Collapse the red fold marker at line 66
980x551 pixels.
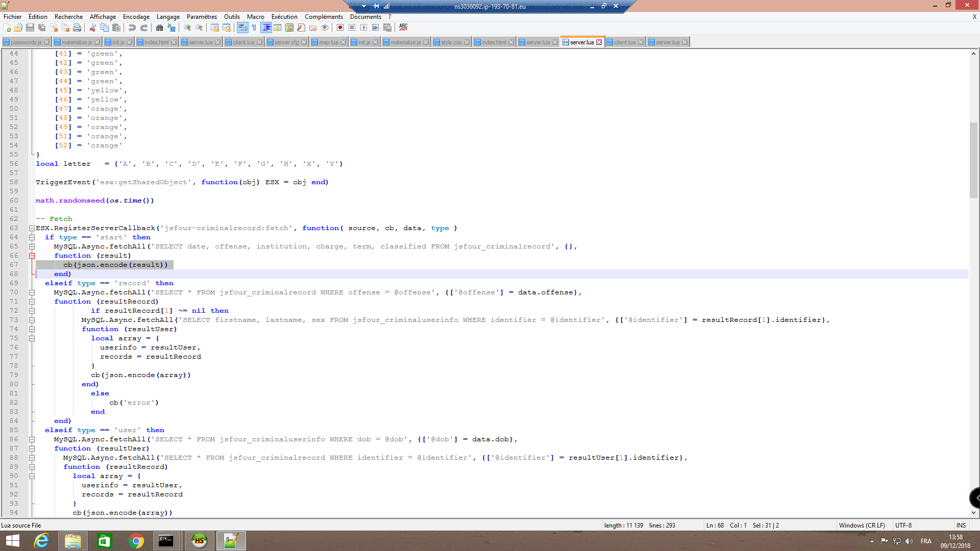click(x=32, y=256)
